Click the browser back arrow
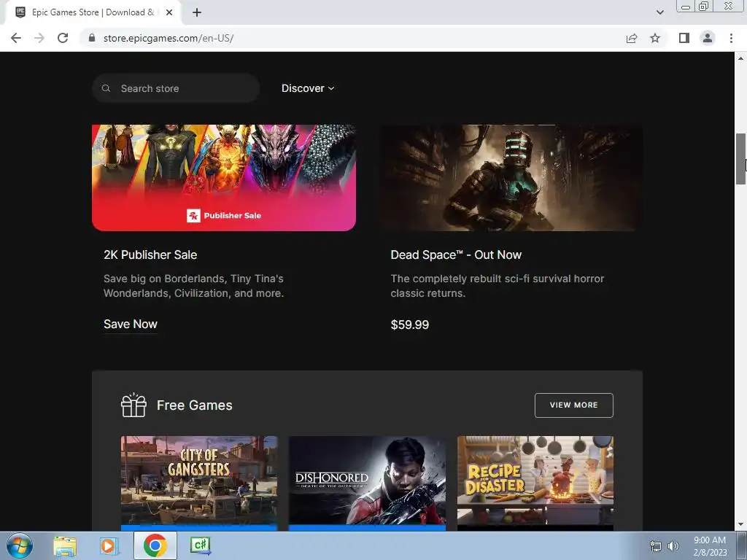This screenshot has width=747, height=560. (16, 38)
